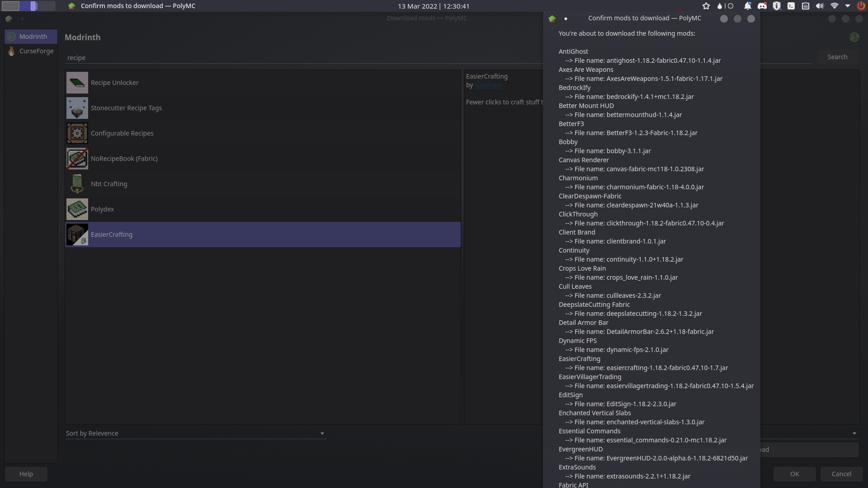Open the notification bell in the tray
This screenshot has height=488, width=868.
tap(747, 6)
